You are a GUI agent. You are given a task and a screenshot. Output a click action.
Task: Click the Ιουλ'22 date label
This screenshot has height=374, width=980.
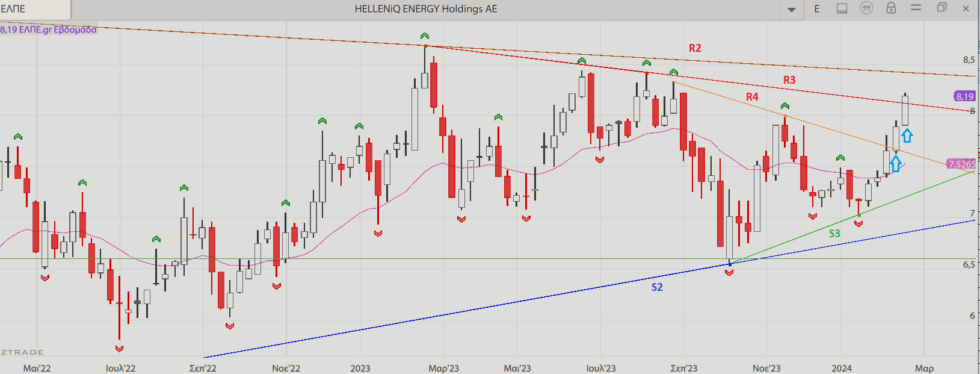(120, 368)
